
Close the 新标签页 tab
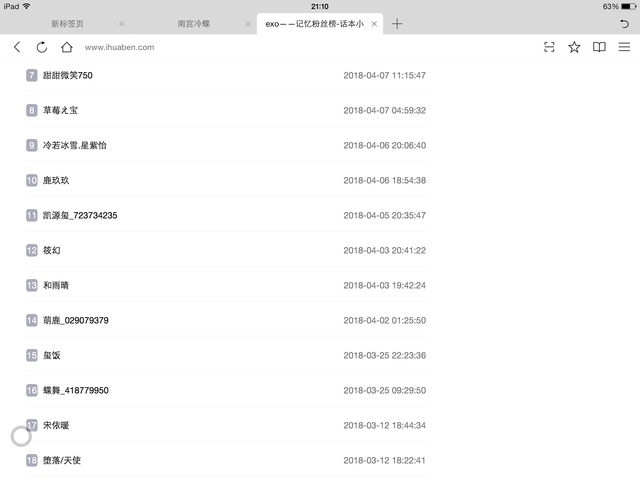point(122,24)
